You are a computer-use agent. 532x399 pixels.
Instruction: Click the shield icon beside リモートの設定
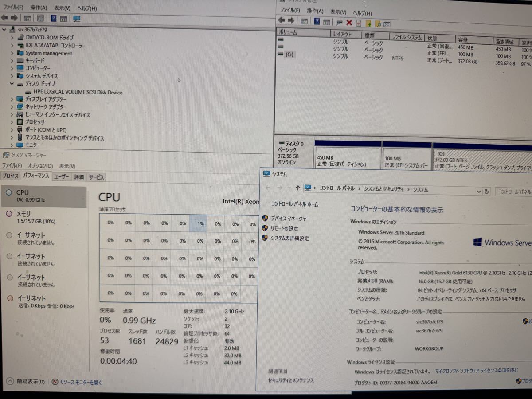coord(265,228)
